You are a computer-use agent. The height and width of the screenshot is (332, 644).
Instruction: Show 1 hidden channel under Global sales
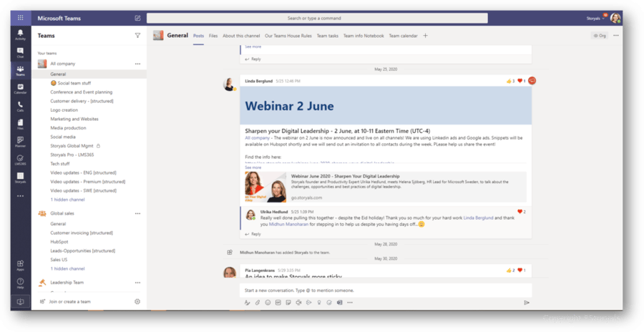coord(67,268)
